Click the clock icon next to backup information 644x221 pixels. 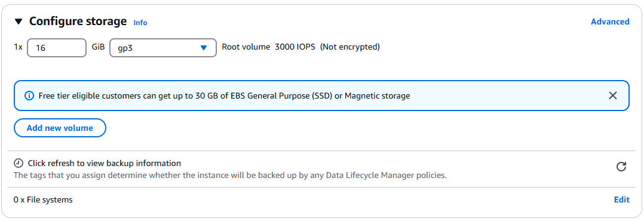[x=19, y=163]
